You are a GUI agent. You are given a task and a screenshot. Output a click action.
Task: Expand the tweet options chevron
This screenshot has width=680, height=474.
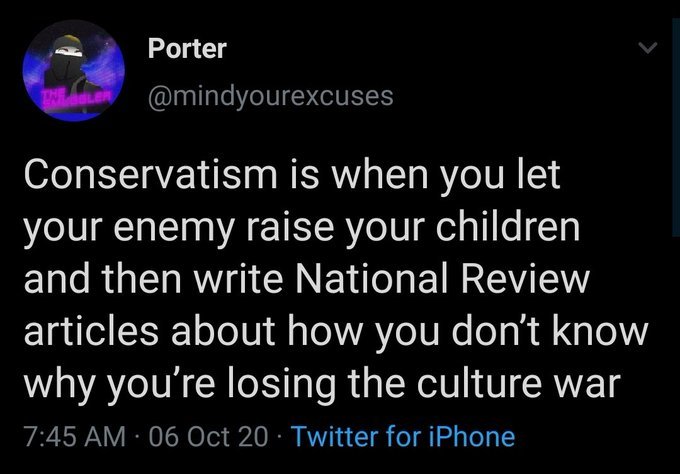pyautogui.click(x=648, y=47)
